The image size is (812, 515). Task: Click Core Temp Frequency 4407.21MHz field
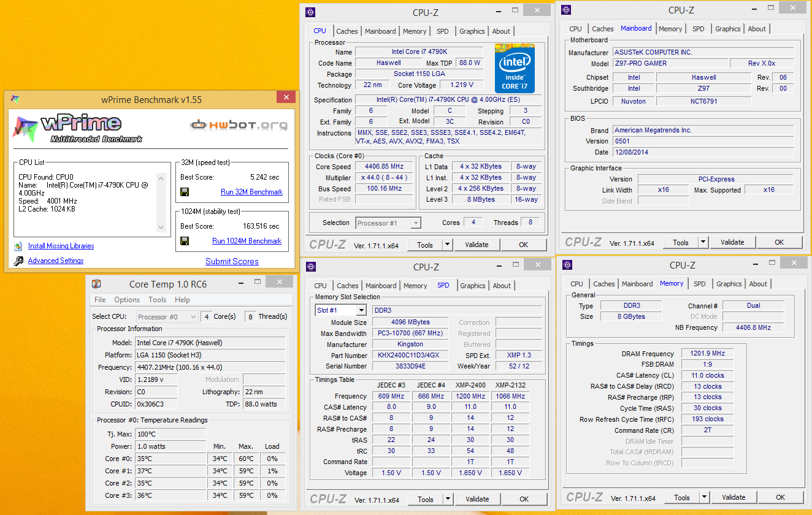tap(210, 367)
